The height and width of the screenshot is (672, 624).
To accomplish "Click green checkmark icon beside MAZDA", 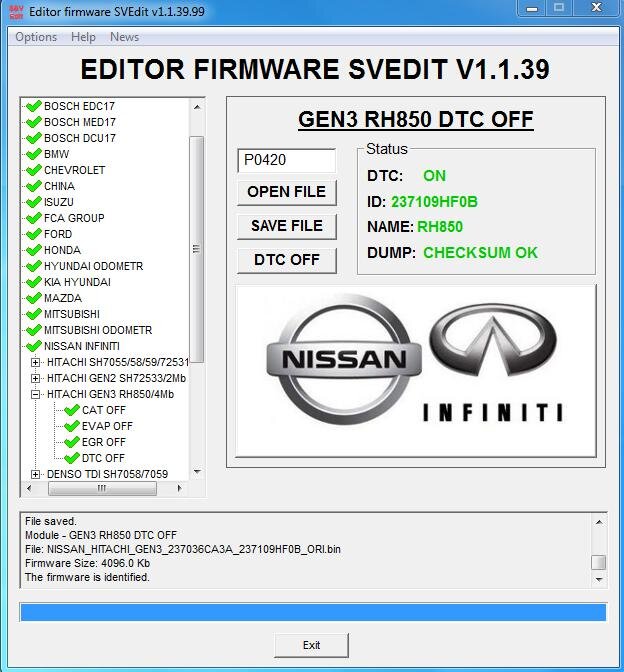I will [33, 298].
